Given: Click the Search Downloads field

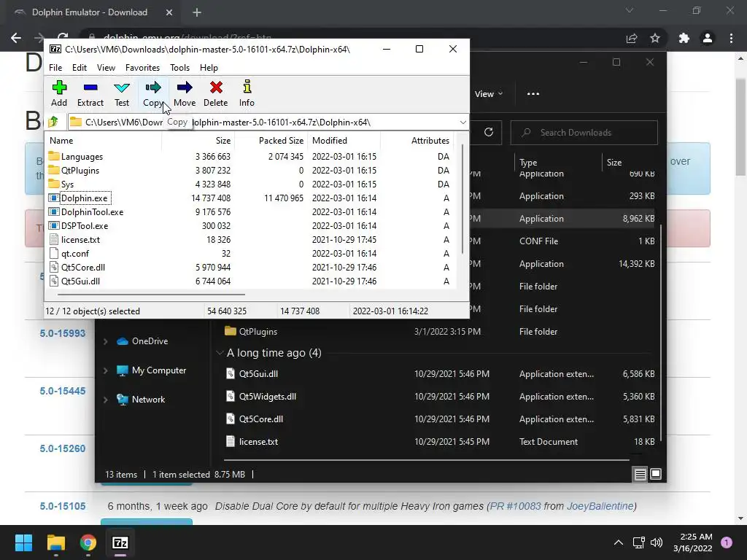Looking at the screenshot, I should point(584,133).
